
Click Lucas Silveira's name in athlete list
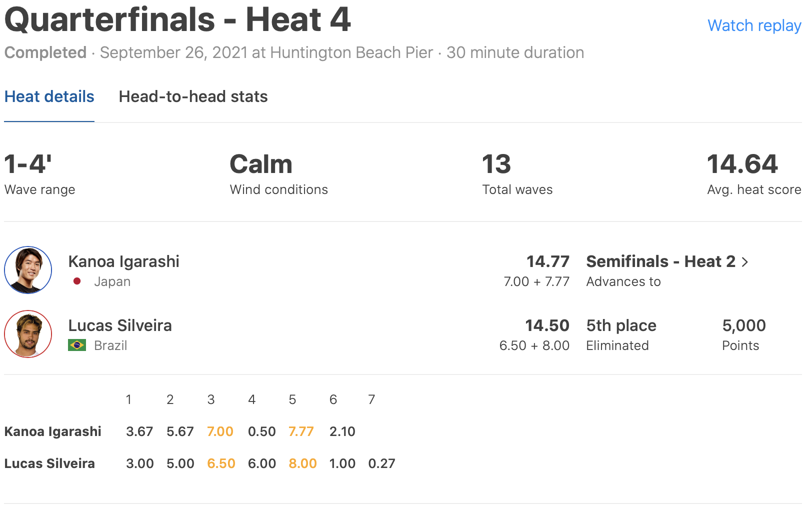pyautogui.click(x=120, y=325)
